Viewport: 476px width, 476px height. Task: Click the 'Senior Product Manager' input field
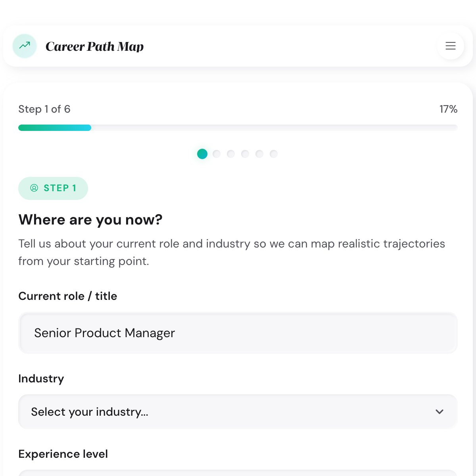[238, 333]
